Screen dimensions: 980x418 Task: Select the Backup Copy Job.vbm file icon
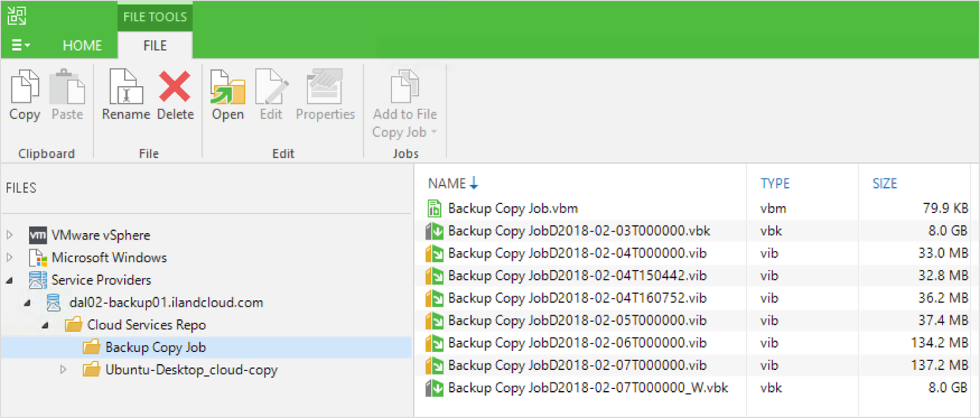tap(434, 209)
